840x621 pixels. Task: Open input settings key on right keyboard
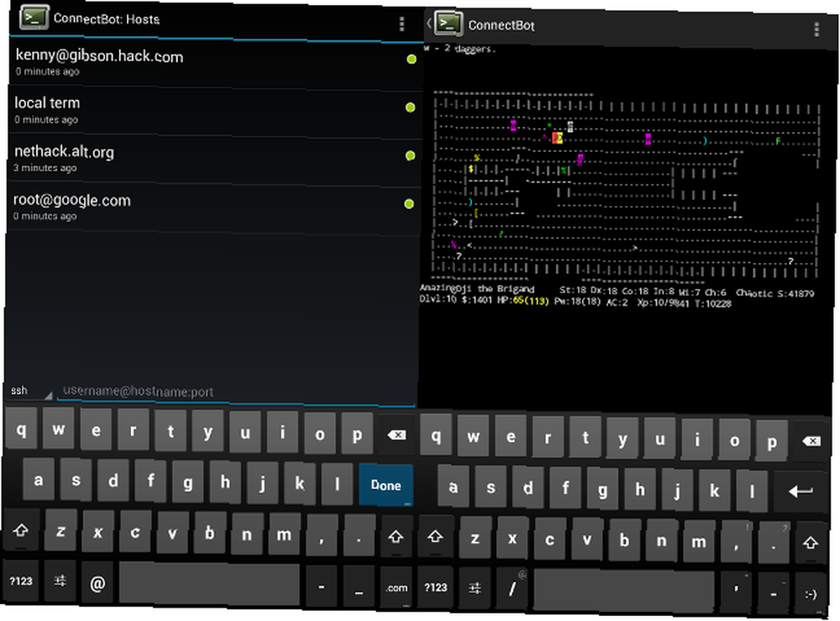(x=475, y=589)
